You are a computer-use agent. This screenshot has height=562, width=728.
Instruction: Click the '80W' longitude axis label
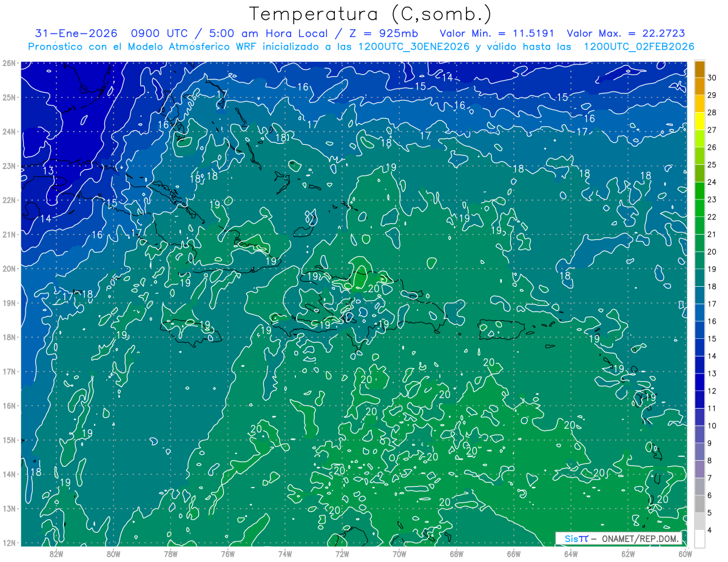tap(113, 553)
